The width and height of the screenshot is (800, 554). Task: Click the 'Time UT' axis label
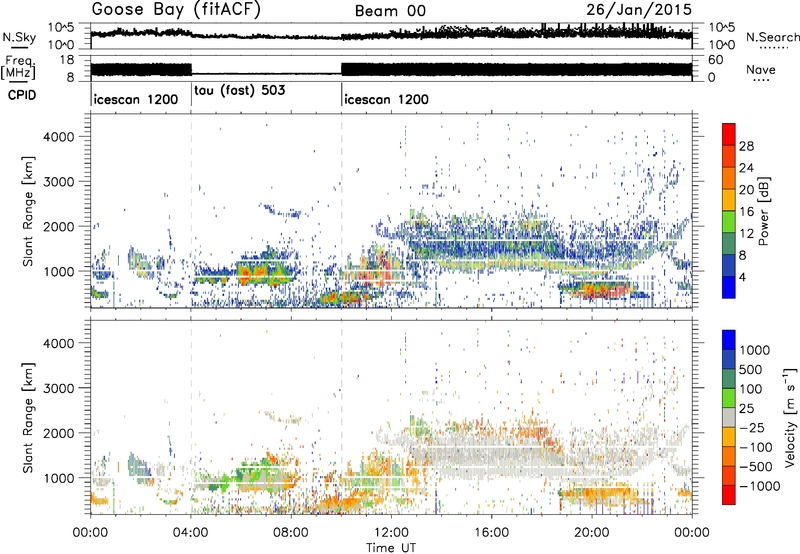click(x=391, y=548)
